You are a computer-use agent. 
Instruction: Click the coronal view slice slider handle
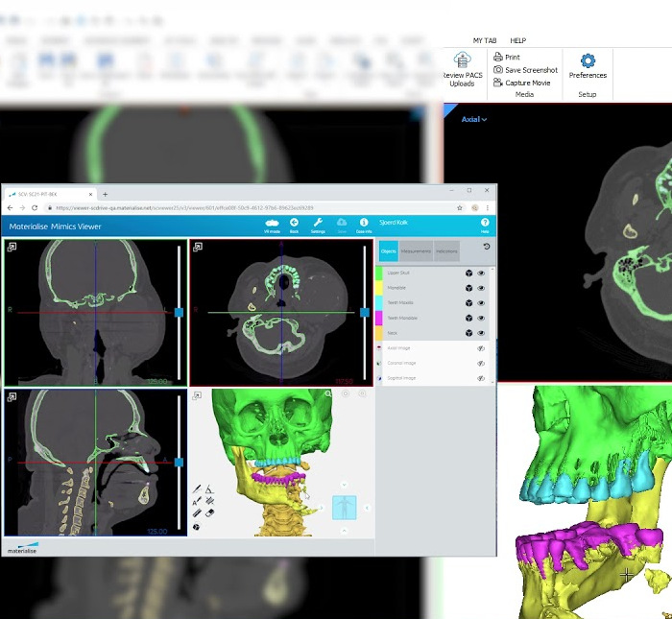[180, 312]
